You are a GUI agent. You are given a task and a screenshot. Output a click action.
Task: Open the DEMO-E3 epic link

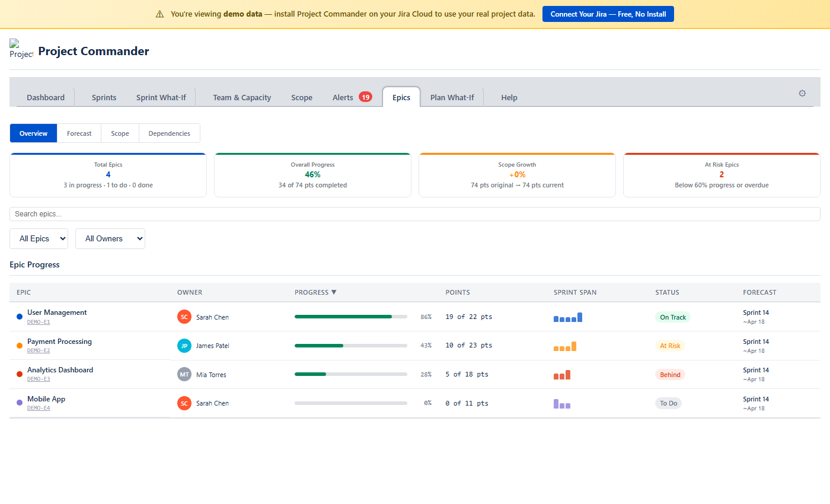point(38,379)
